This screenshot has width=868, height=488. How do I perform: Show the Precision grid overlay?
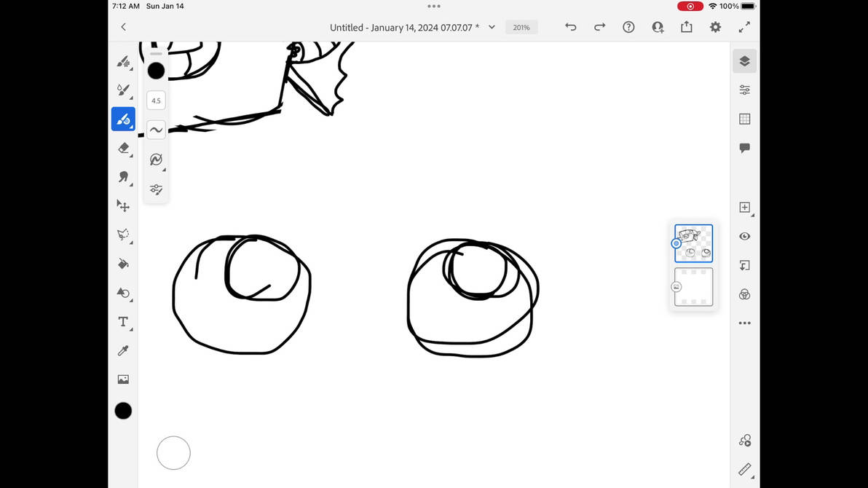tap(744, 118)
